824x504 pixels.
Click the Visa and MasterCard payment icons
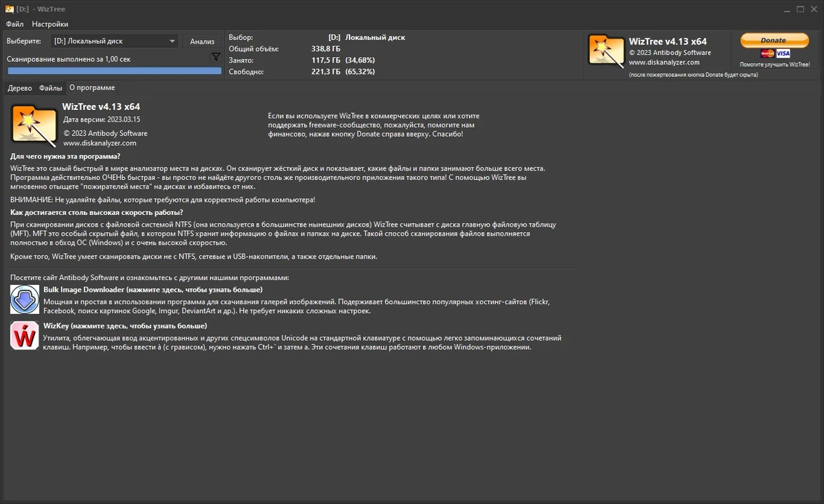[775, 54]
